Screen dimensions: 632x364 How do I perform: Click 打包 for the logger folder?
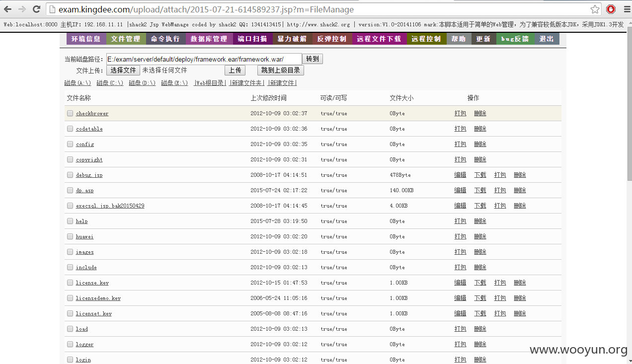(x=460, y=344)
